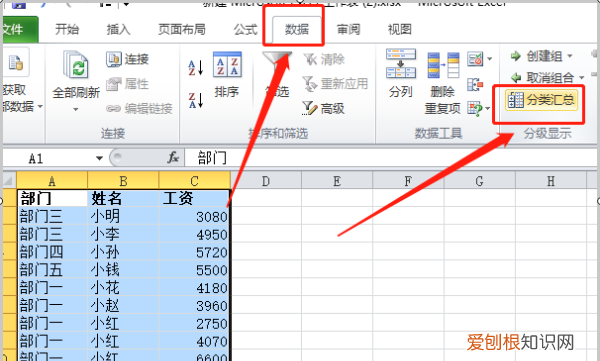Click the what-if analysis icon
The image size is (600, 361).
point(474,109)
